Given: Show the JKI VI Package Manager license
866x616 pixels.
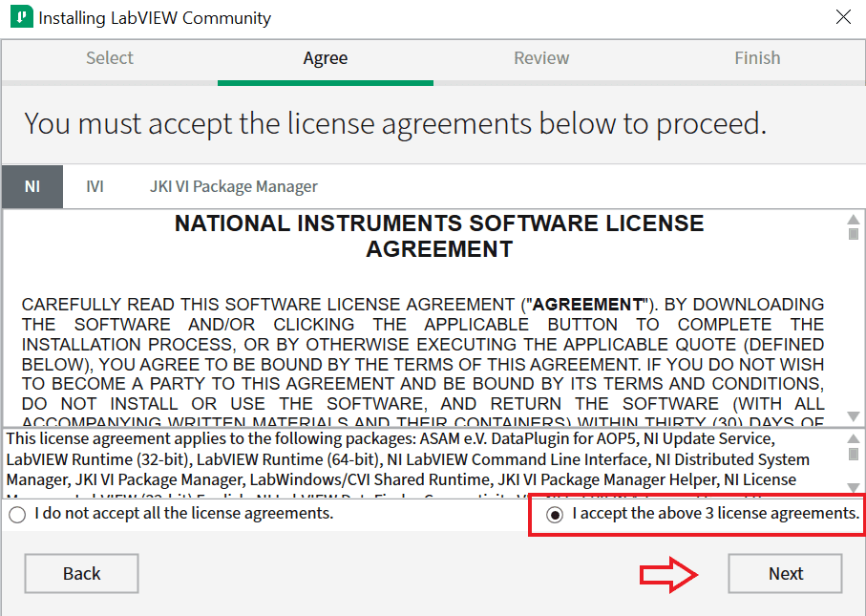Looking at the screenshot, I should click(233, 186).
